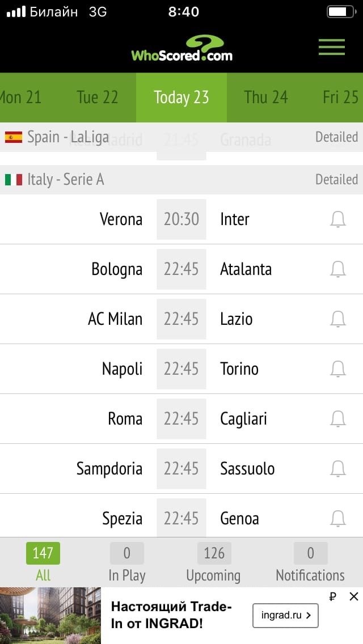Select the Tue 22 date tab
Screen dimensions: 363x644
98,98
